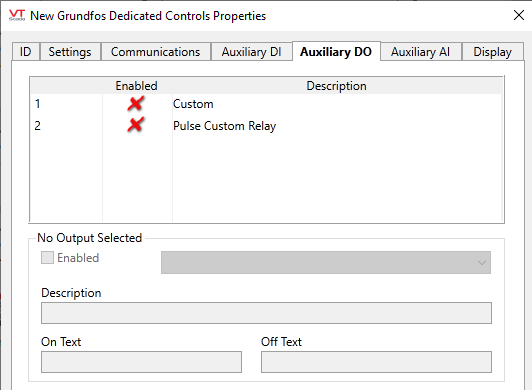Click the red X icon for output 1

pos(136,104)
